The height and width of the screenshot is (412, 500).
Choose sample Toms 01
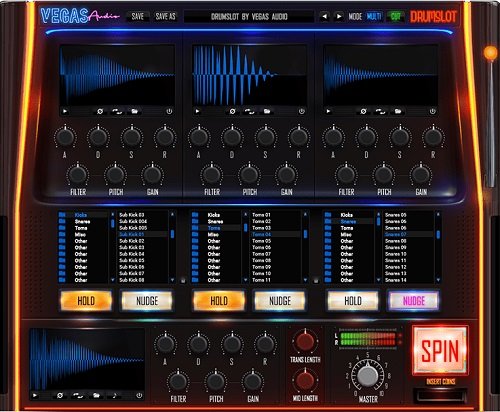tap(276, 215)
